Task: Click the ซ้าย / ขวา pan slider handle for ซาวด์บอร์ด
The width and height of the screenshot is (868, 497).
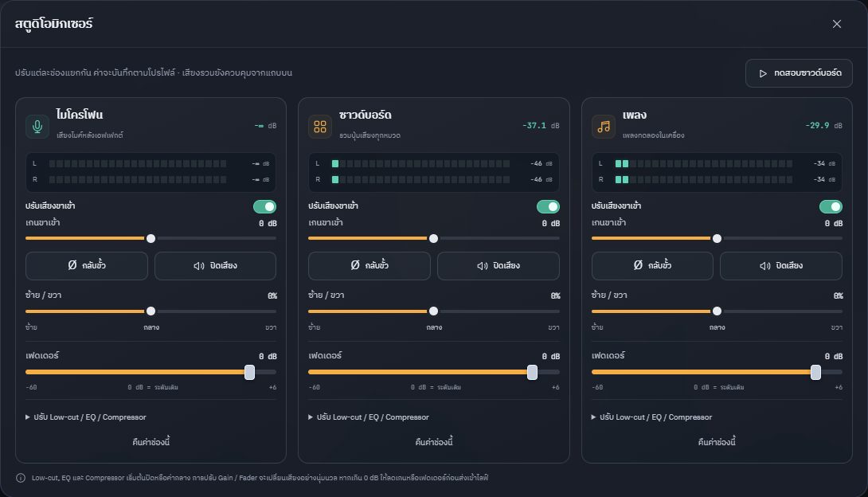Action: (x=433, y=311)
